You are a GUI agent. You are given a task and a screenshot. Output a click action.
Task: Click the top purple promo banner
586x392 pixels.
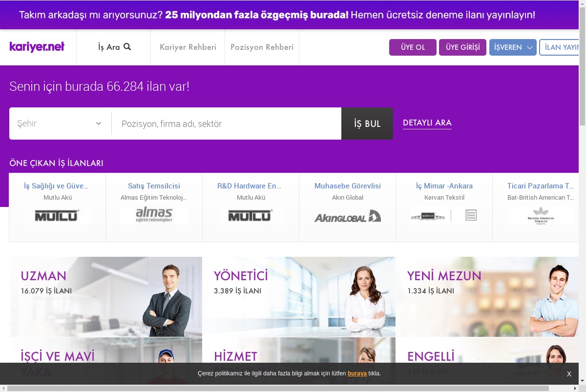289,15
